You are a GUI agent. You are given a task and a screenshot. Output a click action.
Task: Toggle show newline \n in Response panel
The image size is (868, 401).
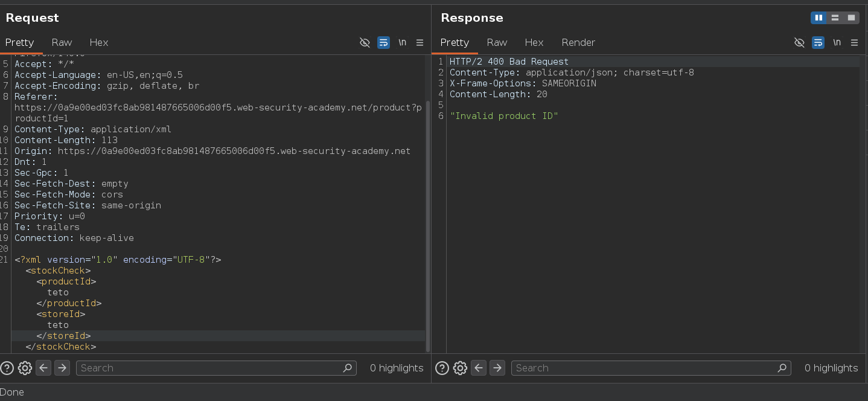(837, 42)
